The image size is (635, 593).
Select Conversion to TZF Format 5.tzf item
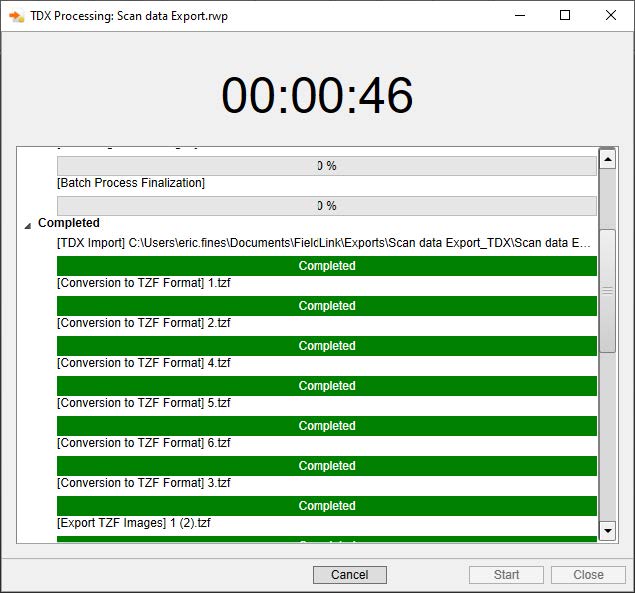144,403
